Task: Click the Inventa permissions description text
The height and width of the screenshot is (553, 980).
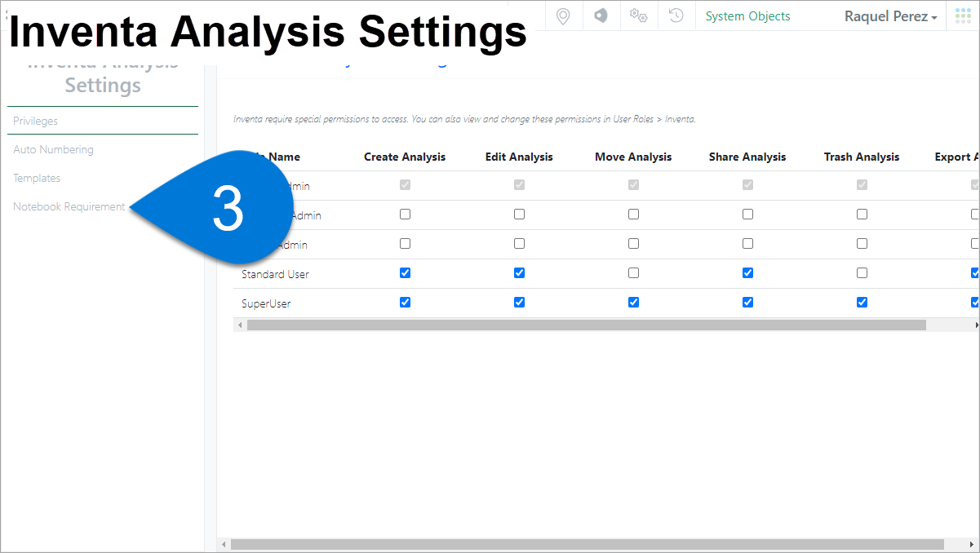Action: [x=464, y=119]
